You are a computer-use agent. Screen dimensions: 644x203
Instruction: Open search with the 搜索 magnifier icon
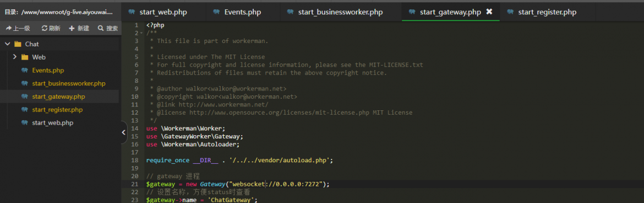[100, 29]
